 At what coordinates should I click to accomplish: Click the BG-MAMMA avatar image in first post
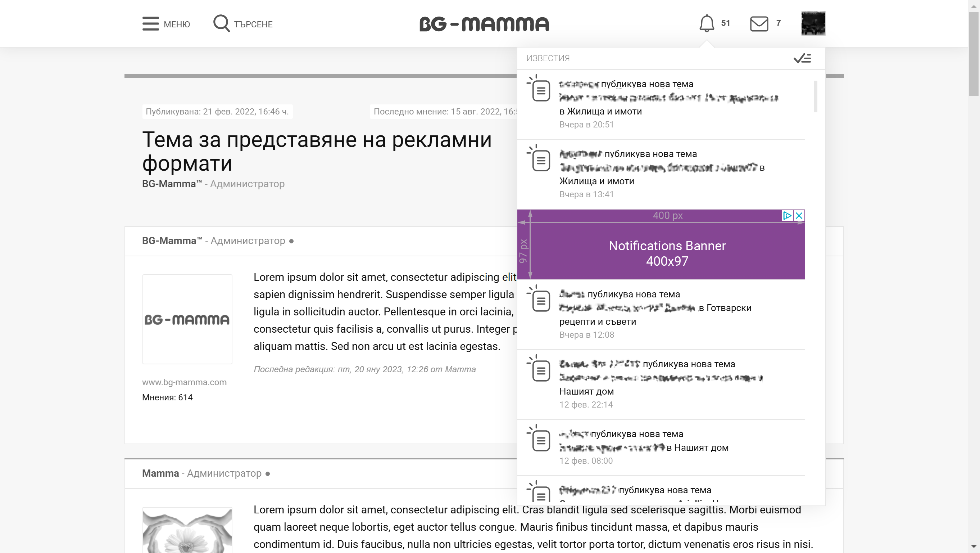click(x=187, y=319)
